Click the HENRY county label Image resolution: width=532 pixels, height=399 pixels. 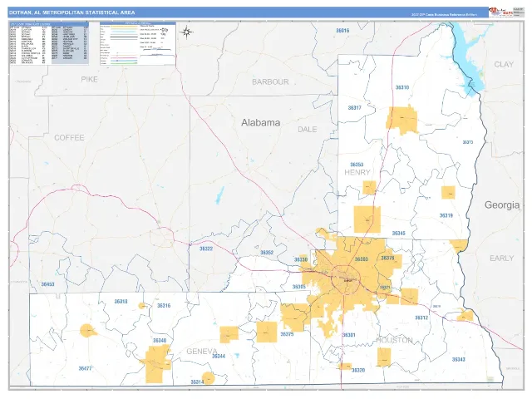[x=357, y=172]
